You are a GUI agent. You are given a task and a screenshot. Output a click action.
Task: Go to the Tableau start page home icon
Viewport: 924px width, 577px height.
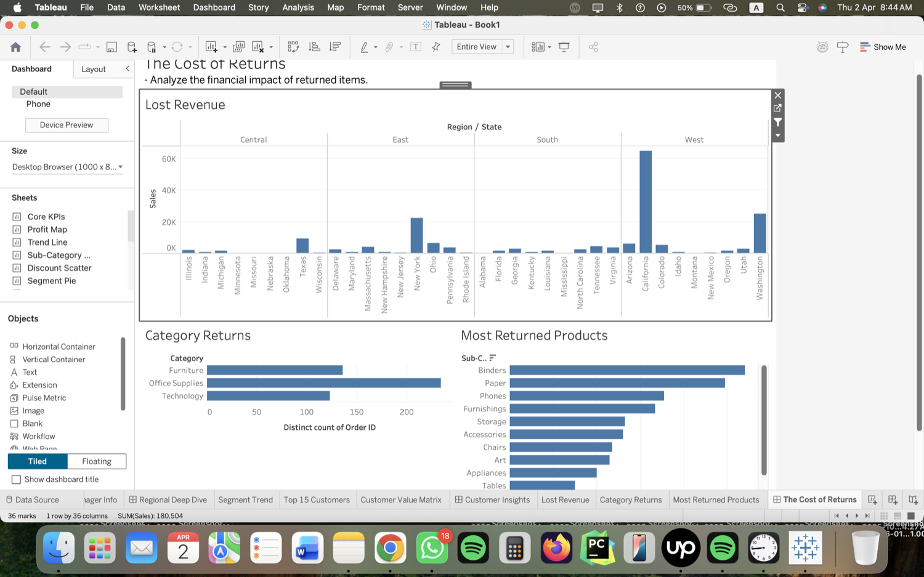tap(16, 47)
